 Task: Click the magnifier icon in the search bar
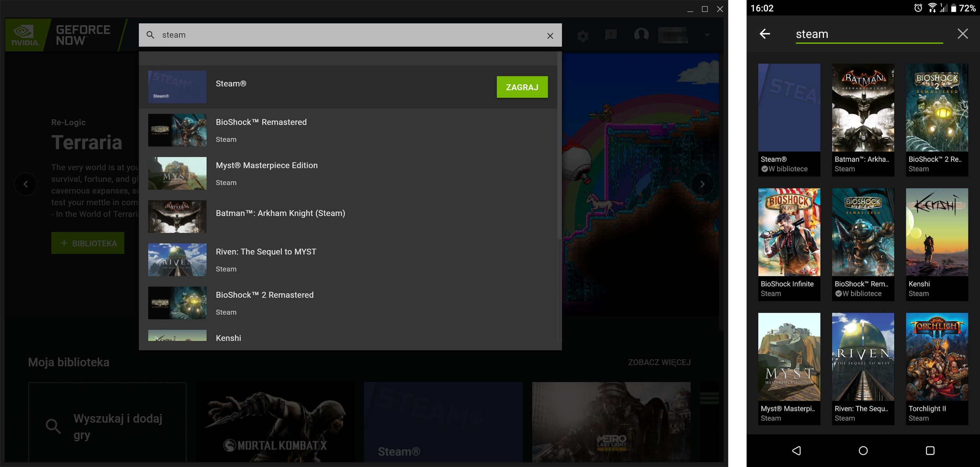point(151,35)
